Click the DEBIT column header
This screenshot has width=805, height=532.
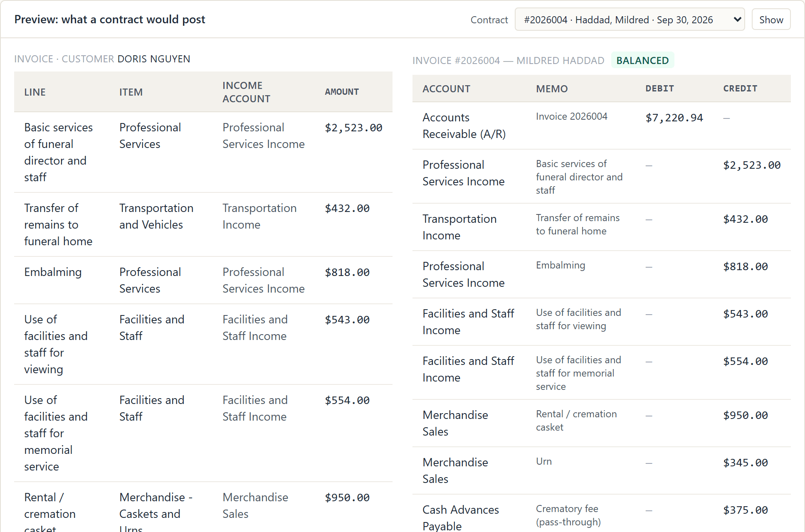tap(659, 89)
